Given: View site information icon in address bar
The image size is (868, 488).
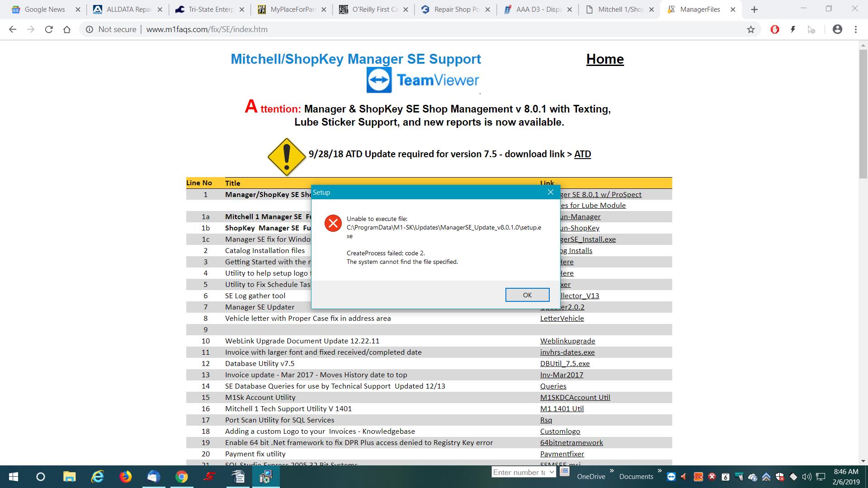Looking at the screenshot, I should pyautogui.click(x=90, y=29).
